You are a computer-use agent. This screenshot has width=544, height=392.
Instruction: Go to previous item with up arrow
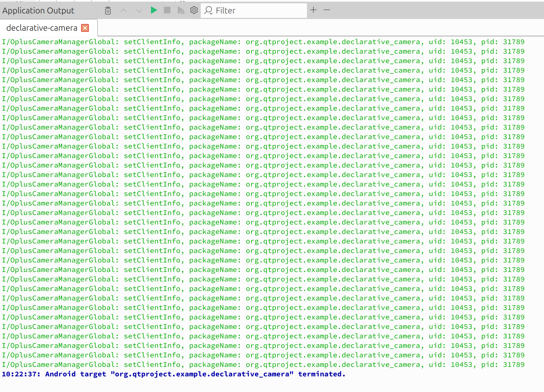point(124,11)
